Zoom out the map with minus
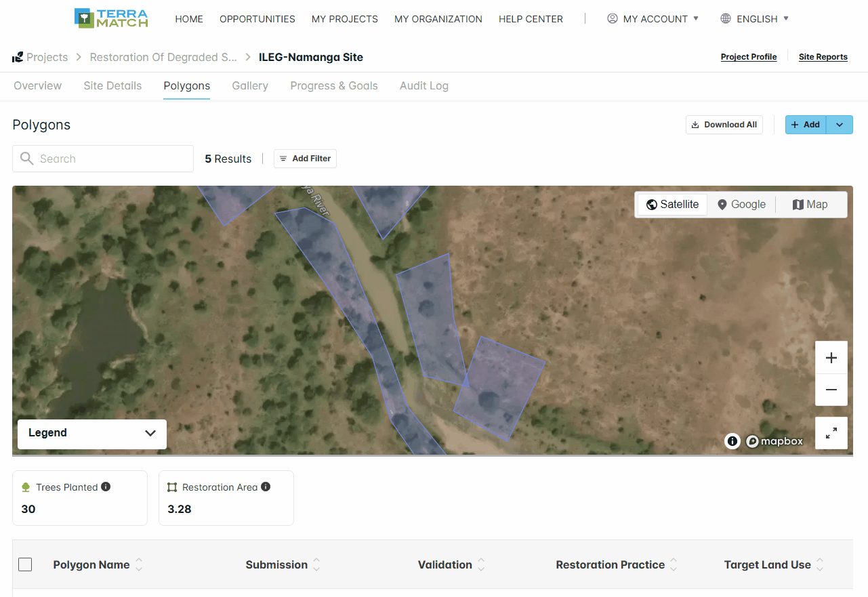This screenshot has height=597, width=868. pos(831,390)
